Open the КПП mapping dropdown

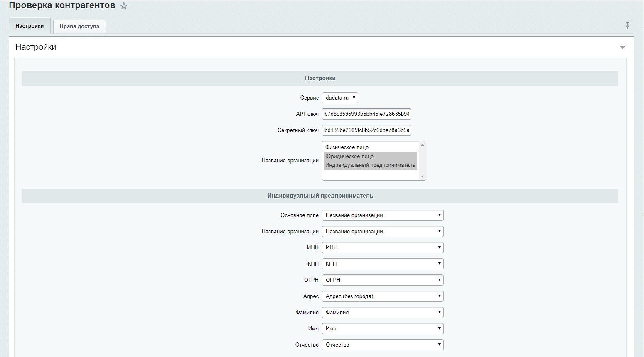pyautogui.click(x=382, y=264)
